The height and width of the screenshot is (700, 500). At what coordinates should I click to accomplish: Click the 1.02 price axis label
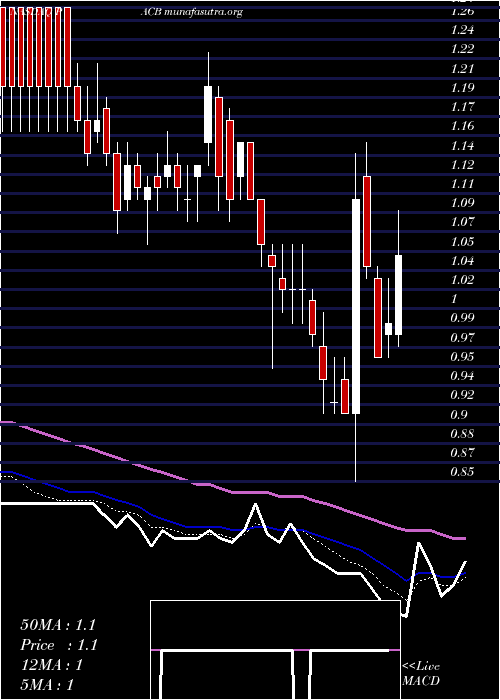(x=462, y=279)
